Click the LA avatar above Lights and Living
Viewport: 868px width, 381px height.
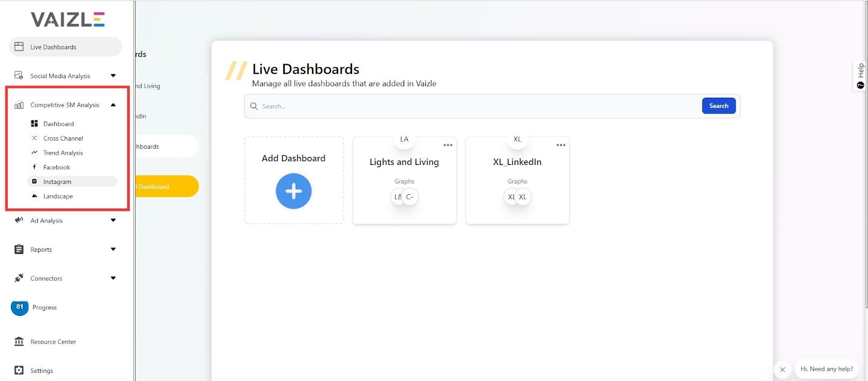click(404, 139)
